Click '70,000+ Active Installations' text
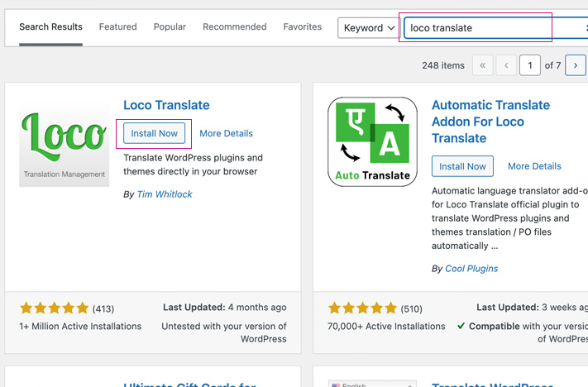The height and width of the screenshot is (387, 588). (x=386, y=327)
